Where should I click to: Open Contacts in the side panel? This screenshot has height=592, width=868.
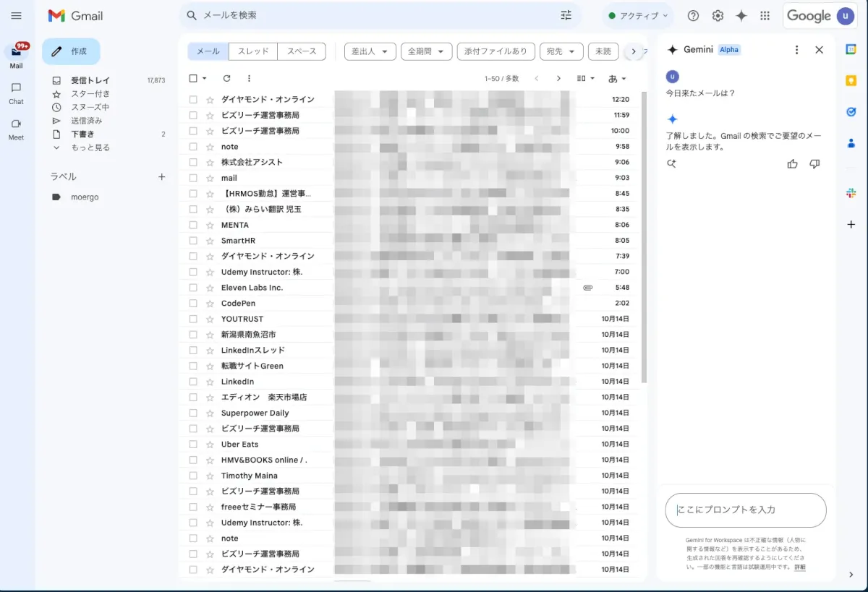(x=851, y=143)
